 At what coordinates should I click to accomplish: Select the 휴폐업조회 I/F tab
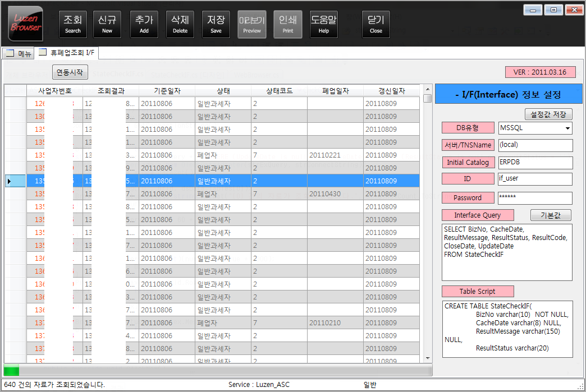coord(67,53)
